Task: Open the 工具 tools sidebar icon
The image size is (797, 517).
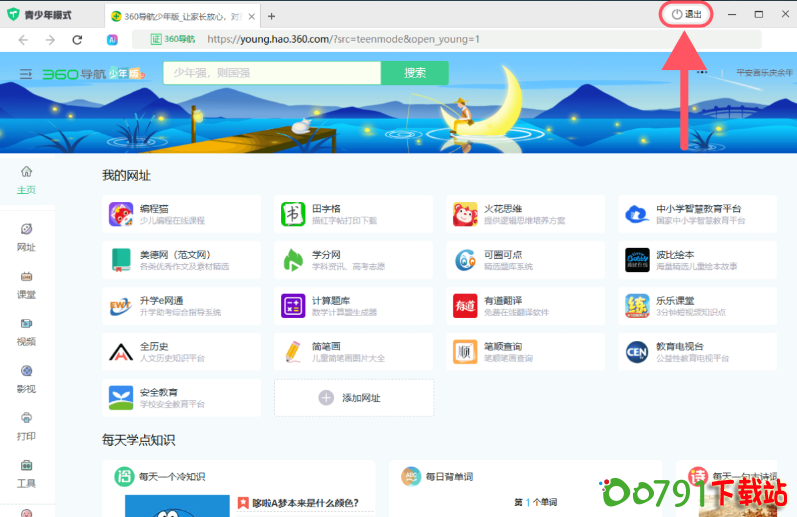Action: pyautogui.click(x=26, y=472)
